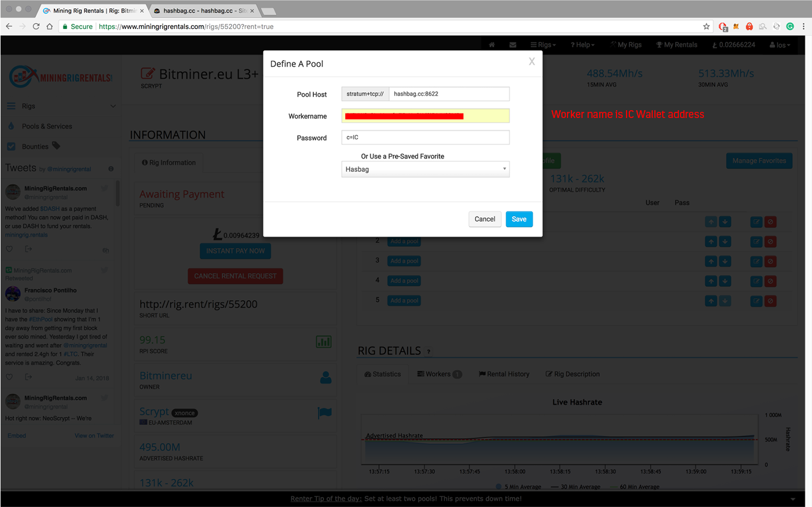812x507 pixels.
Task: Click the MiningRigRentals logo
Action: coord(61,77)
